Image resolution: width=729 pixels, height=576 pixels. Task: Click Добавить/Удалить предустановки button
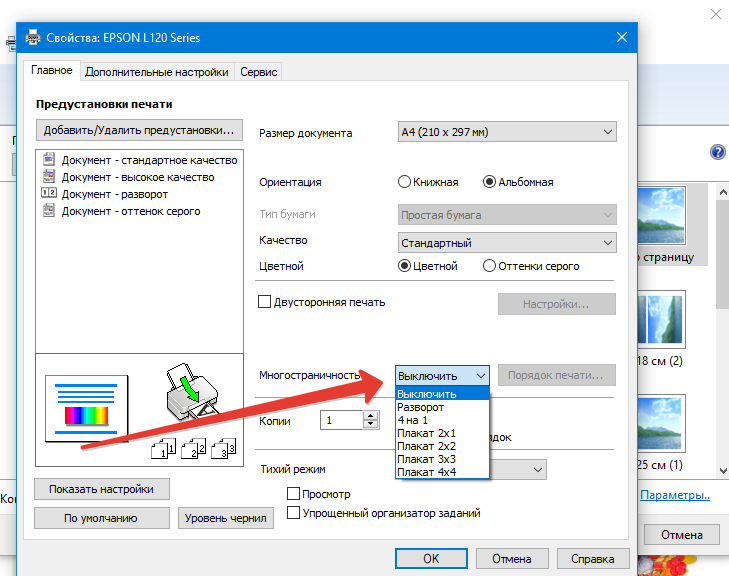(x=139, y=130)
